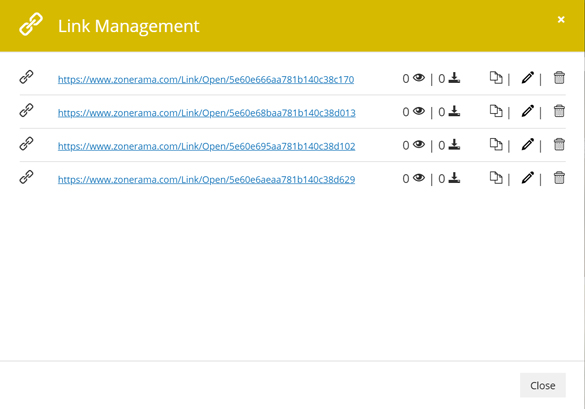Copy the link ending in c38d102
This screenshot has width=585, height=409.
click(496, 144)
